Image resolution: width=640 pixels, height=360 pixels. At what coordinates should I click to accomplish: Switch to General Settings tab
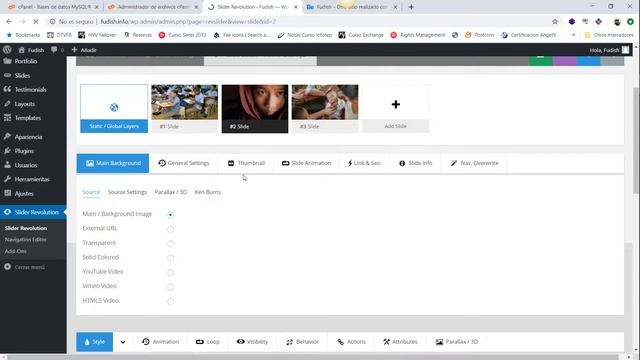(184, 163)
